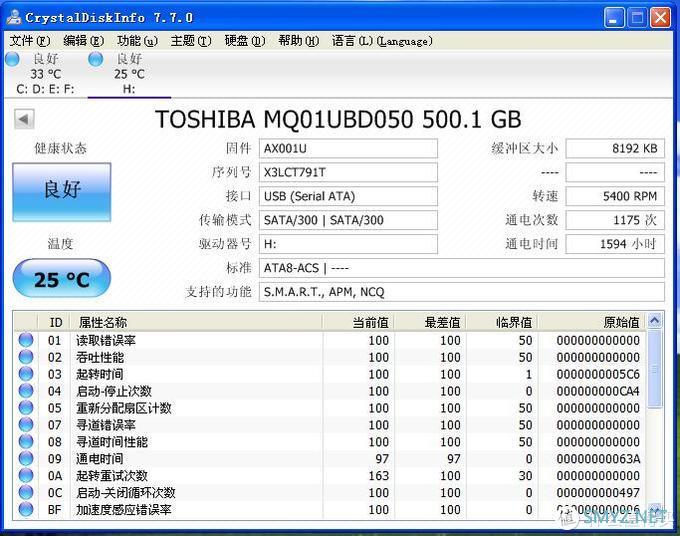Click the rotation rate field 5400 RPM
680x536 pixels.
(x=615, y=196)
